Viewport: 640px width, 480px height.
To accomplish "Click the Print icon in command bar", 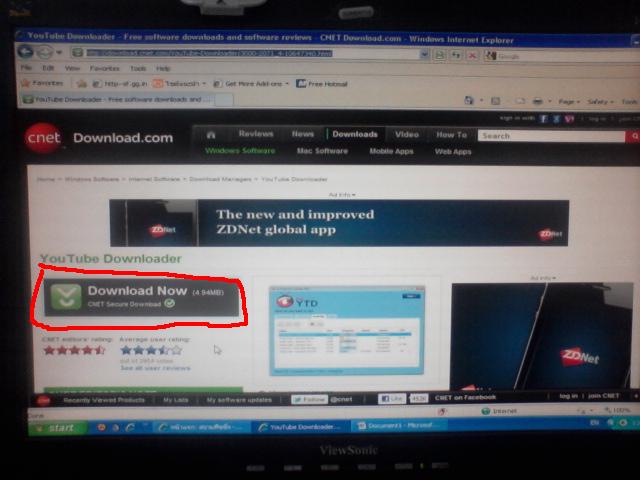I will coord(538,101).
